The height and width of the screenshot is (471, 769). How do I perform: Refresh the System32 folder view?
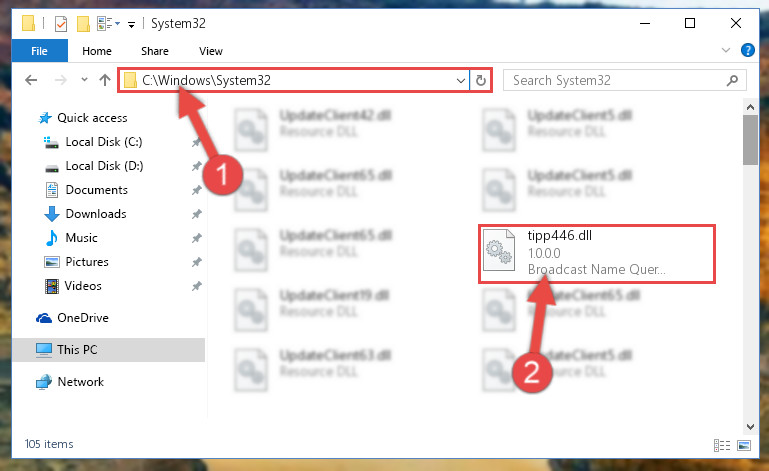(x=481, y=80)
